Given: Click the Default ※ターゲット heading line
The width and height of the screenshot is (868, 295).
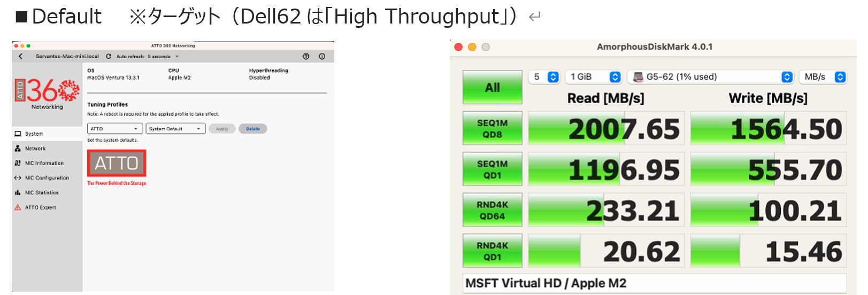Looking at the screenshot, I should tap(278, 17).
